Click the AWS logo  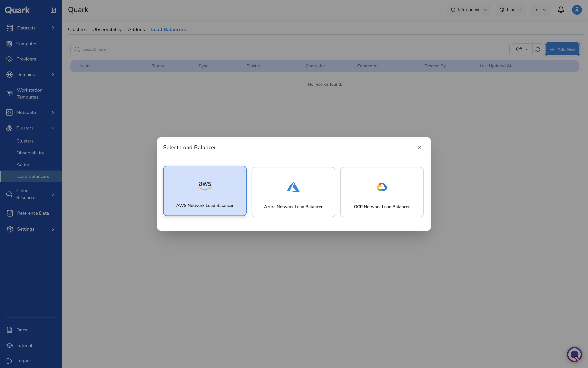pyautogui.click(x=205, y=185)
